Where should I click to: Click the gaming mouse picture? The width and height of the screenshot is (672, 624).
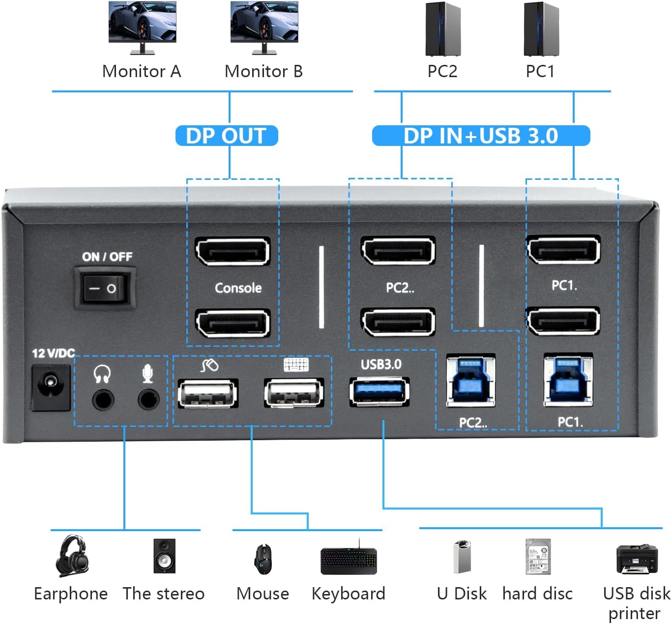pos(263,559)
